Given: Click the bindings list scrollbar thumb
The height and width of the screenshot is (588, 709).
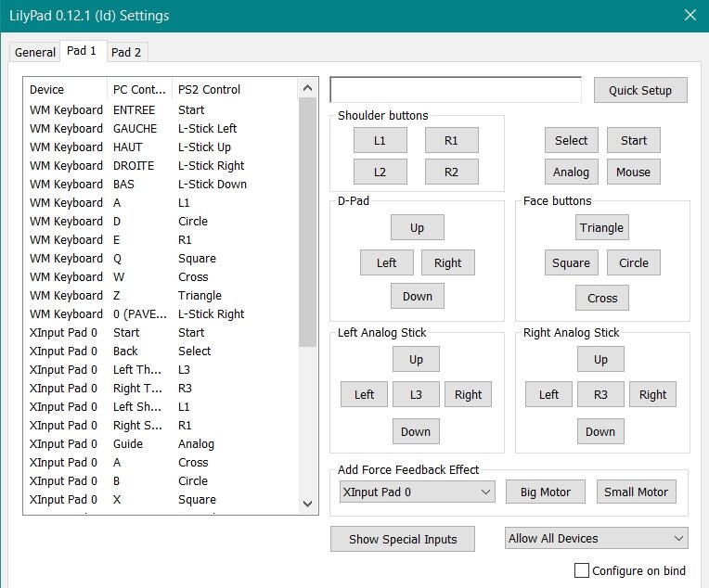Looking at the screenshot, I should pyautogui.click(x=307, y=223).
